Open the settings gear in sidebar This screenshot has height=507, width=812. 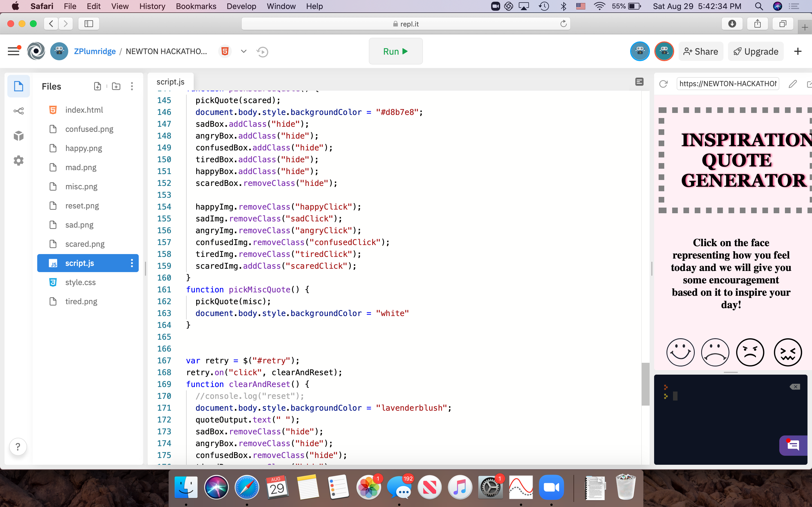pyautogui.click(x=18, y=161)
